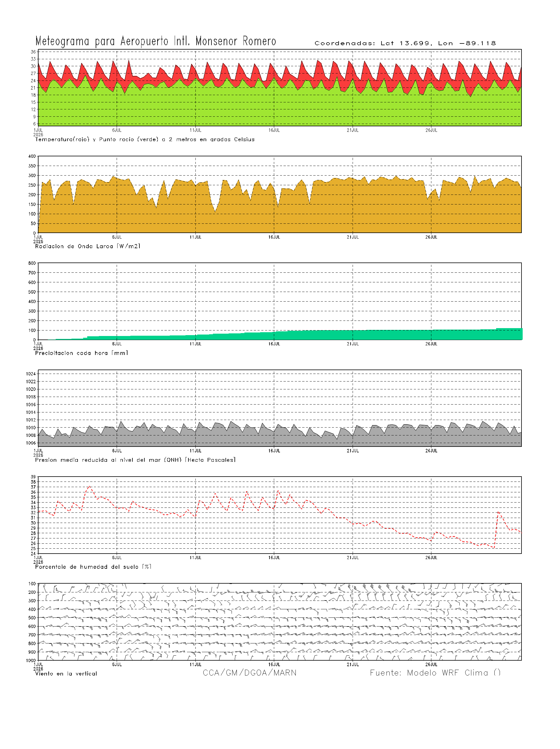The height and width of the screenshot is (749, 560).
Task: Click the Radiacion de Onda Larga caption
Action: 87,246
